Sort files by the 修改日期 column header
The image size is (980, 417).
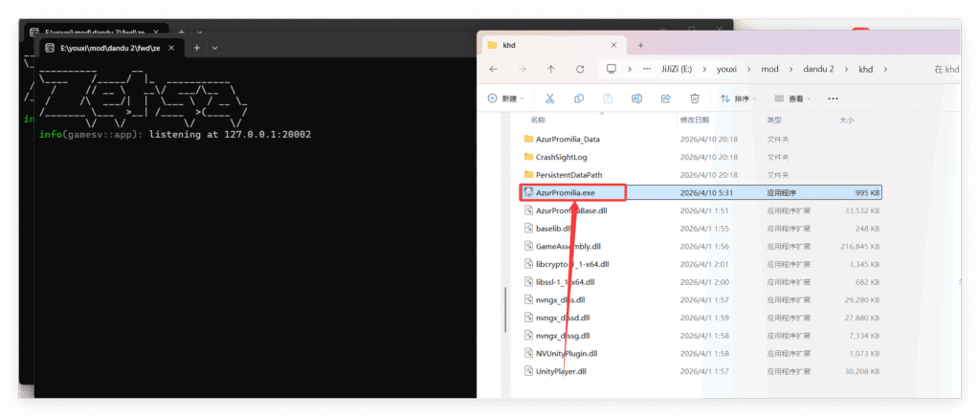(x=697, y=121)
